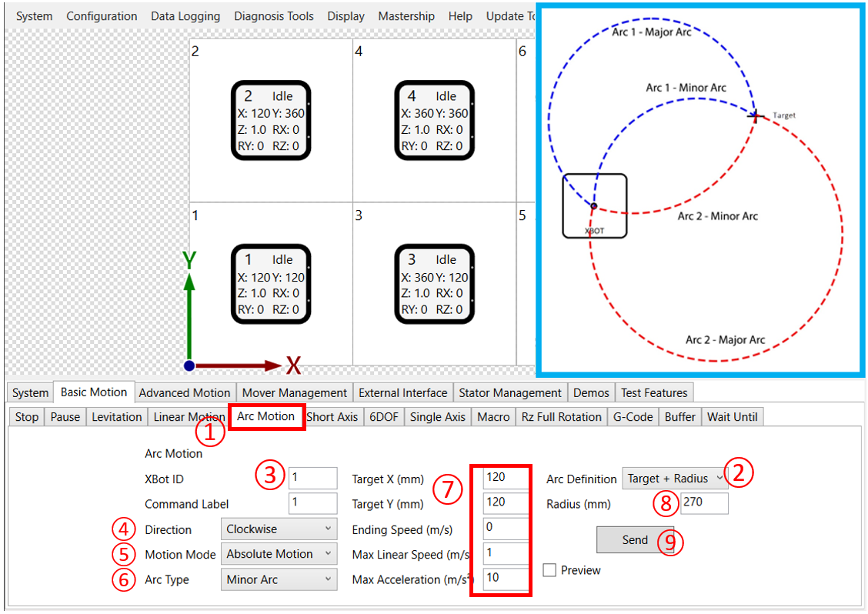
Task: Select XBot 3 mover on the grid
Action: tap(434, 285)
